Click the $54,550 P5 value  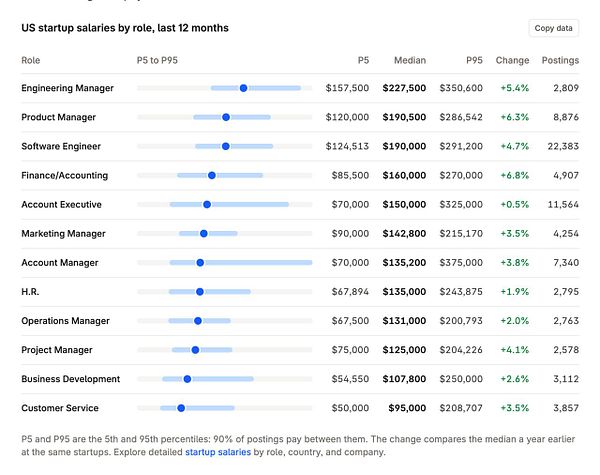[350, 379]
